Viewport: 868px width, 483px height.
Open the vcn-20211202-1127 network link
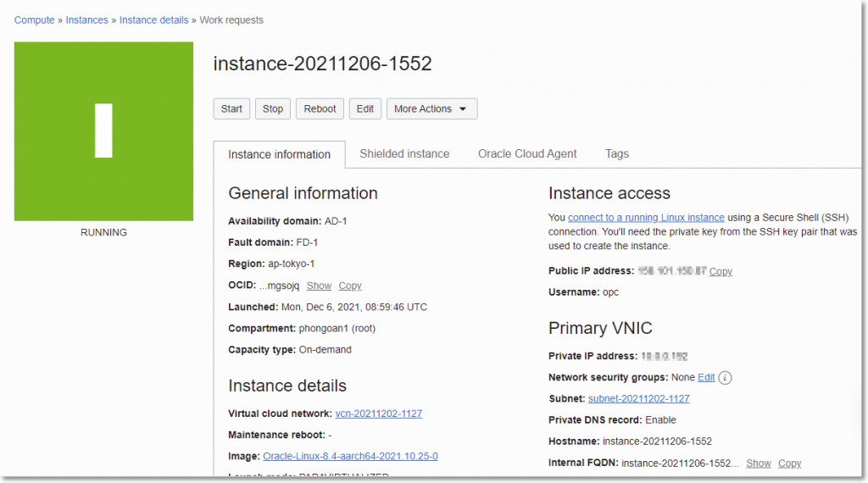coord(378,414)
